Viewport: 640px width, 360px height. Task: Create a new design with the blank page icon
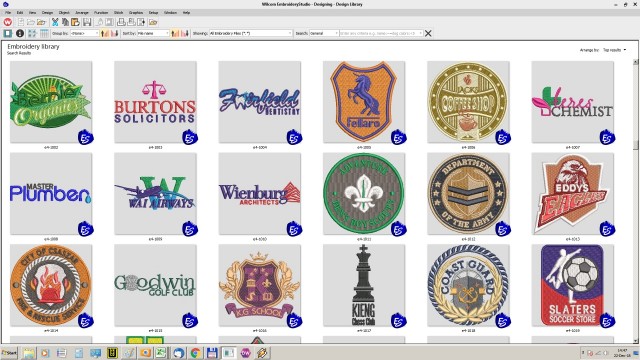[x=21, y=22]
